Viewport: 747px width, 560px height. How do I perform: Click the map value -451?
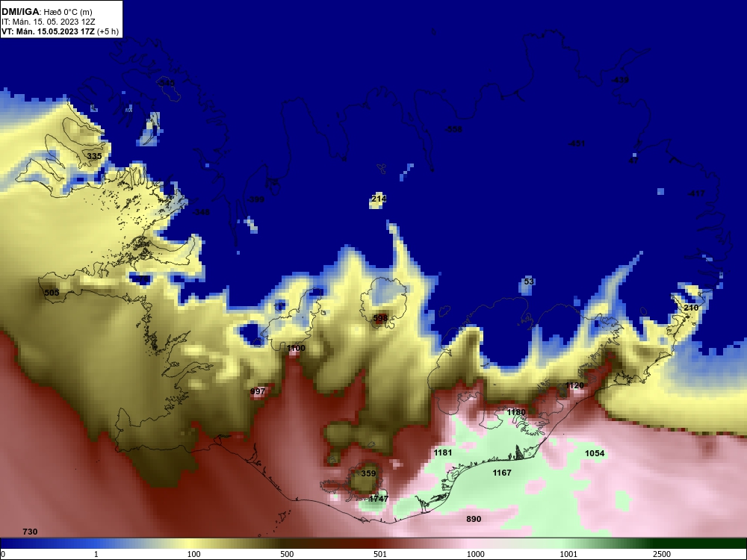(577, 143)
